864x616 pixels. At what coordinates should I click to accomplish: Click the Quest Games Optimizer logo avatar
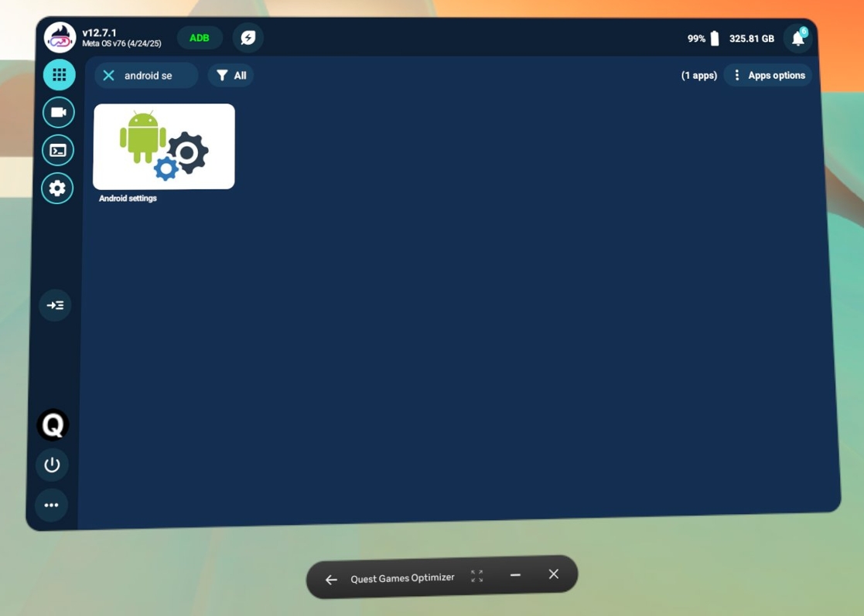point(60,37)
